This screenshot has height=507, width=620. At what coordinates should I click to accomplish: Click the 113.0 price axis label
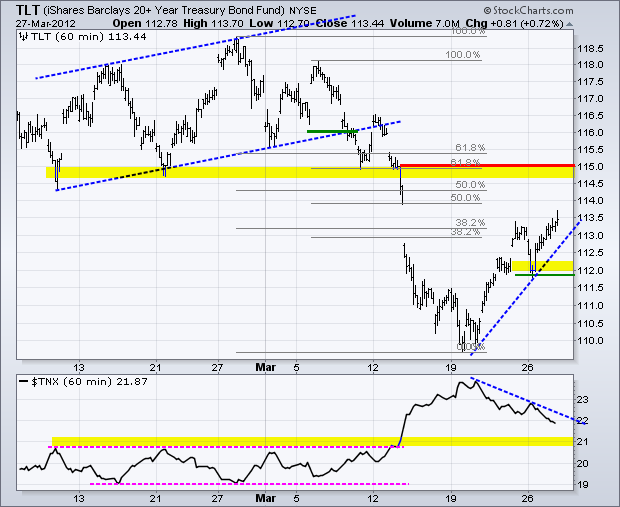[x=590, y=236]
